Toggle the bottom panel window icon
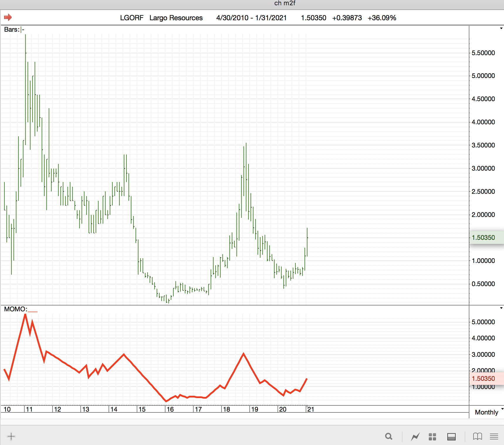Screen dimensions: 504x445 pos(451,436)
